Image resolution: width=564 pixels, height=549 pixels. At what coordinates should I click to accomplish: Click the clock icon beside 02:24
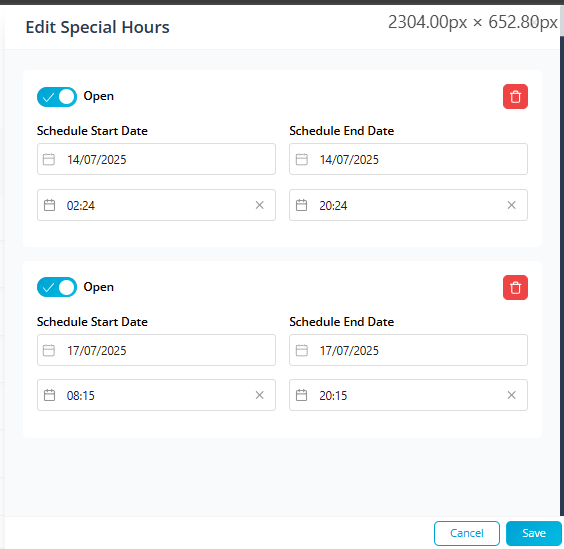pyautogui.click(x=49, y=205)
